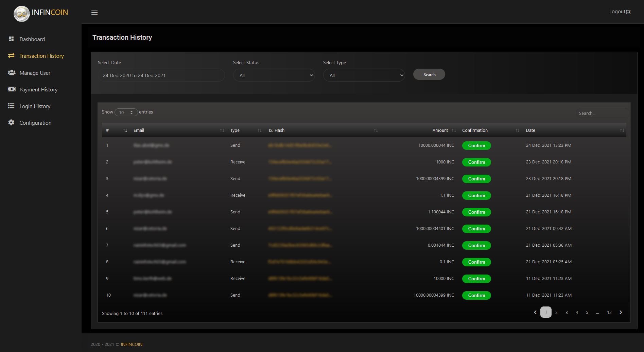This screenshot has height=352, width=644.
Task: Open the Select Status dropdown
Action: point(274,75)
